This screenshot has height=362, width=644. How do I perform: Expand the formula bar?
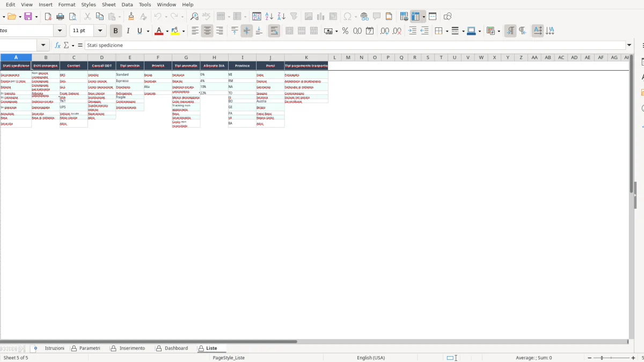coord(630,46)
